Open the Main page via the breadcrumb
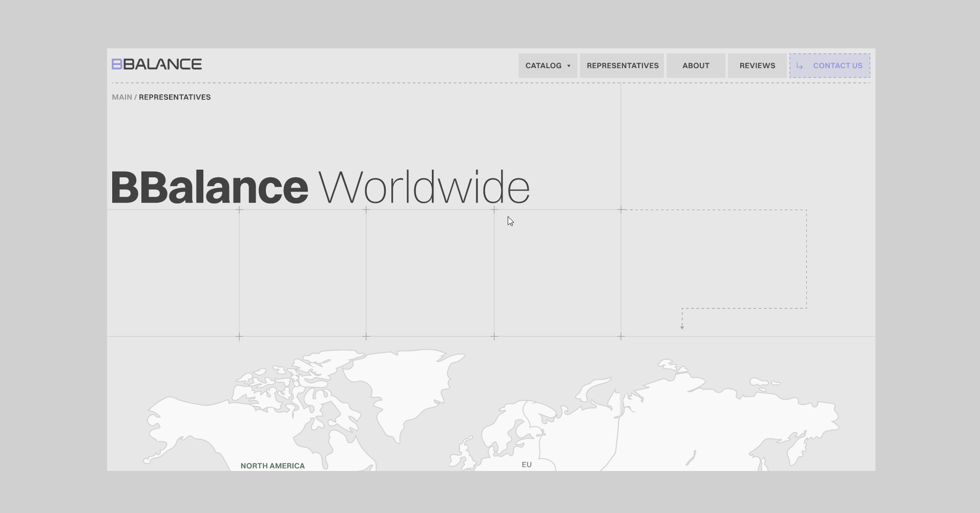Screen dimensions: 980x513 [x=122, y=97]
